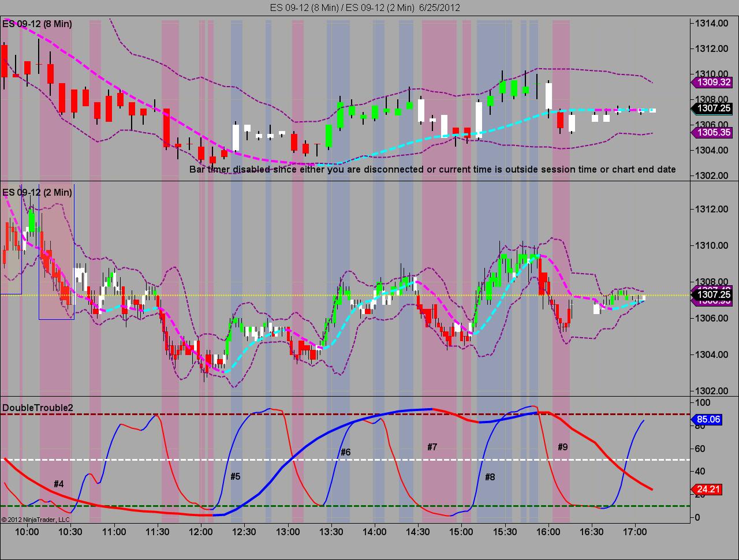Click the 1314.00 price axis label
Viewport: 739px width, 560px height.
(712, 23)
